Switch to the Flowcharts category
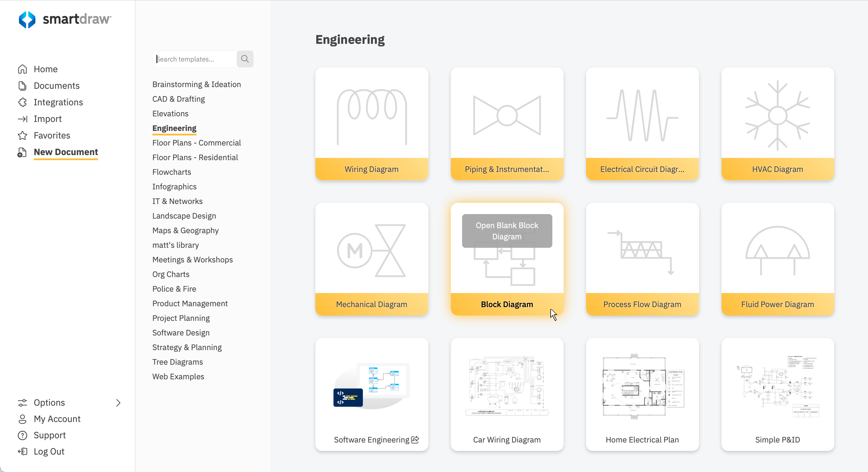868x472 pixels. pos(171,172)
